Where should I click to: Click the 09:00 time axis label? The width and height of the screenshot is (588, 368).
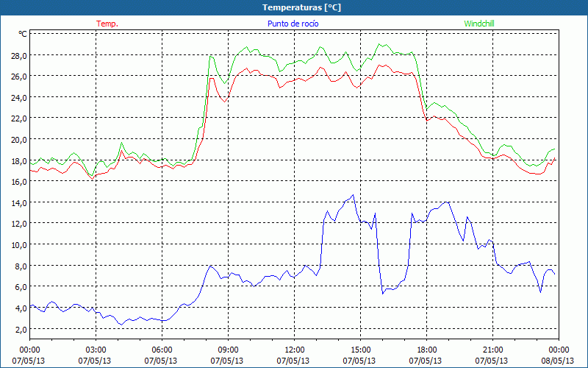pos(228,350)
